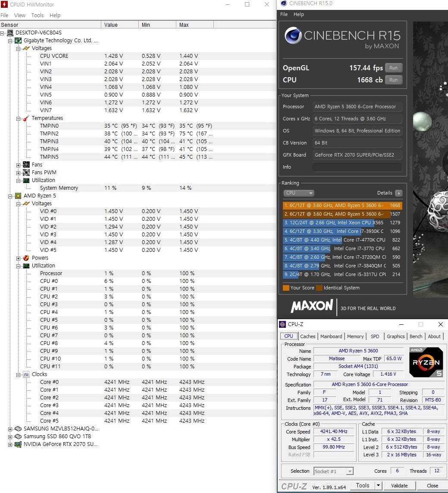Switch to CPU-Z Bench tab
Viewport: 448px width, 493px height.
[416, 336]
